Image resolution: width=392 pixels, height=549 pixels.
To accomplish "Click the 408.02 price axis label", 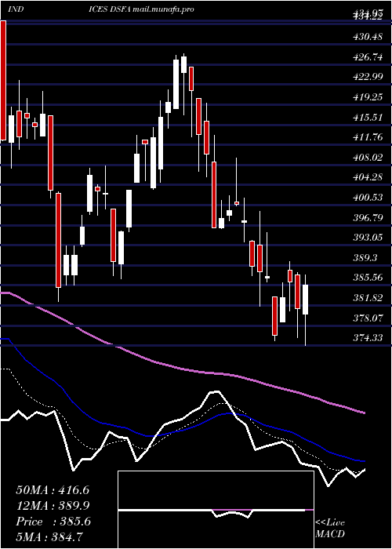I will tap(368, 158).
